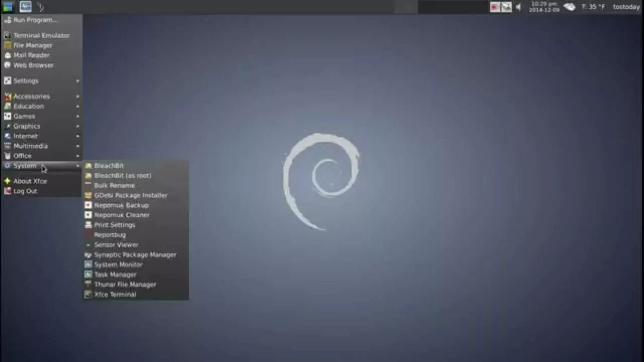Image resolution: width=644 pixels, height=362 pixels.
Task: Open GDebi Package Installer
Action: tap(136, 195)
